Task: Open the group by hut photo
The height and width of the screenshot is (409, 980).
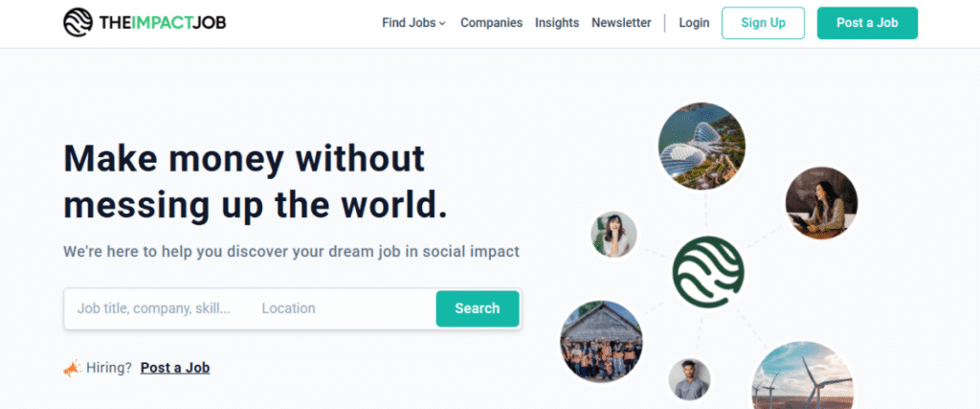Action: [x=601, y=341]
